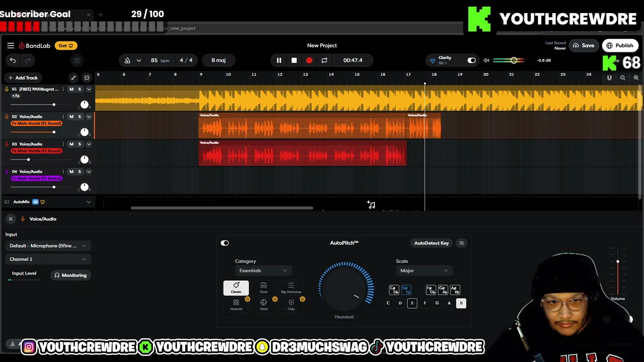This screenshot has width=644, height=362.
Task: Click the import music note icon in timeline
Action: click(x=371, y=205)
